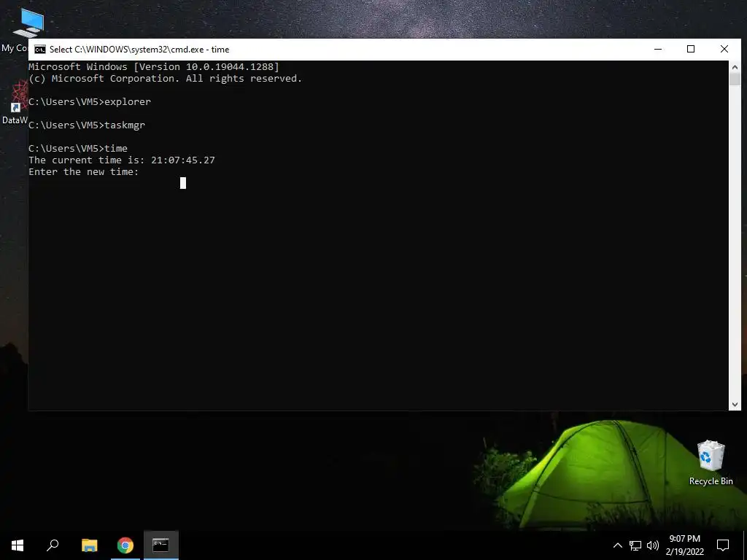Open File Explorer from the taskbar
The width and height of the screenshot is (747, 560).
click(x=90, y=545)
